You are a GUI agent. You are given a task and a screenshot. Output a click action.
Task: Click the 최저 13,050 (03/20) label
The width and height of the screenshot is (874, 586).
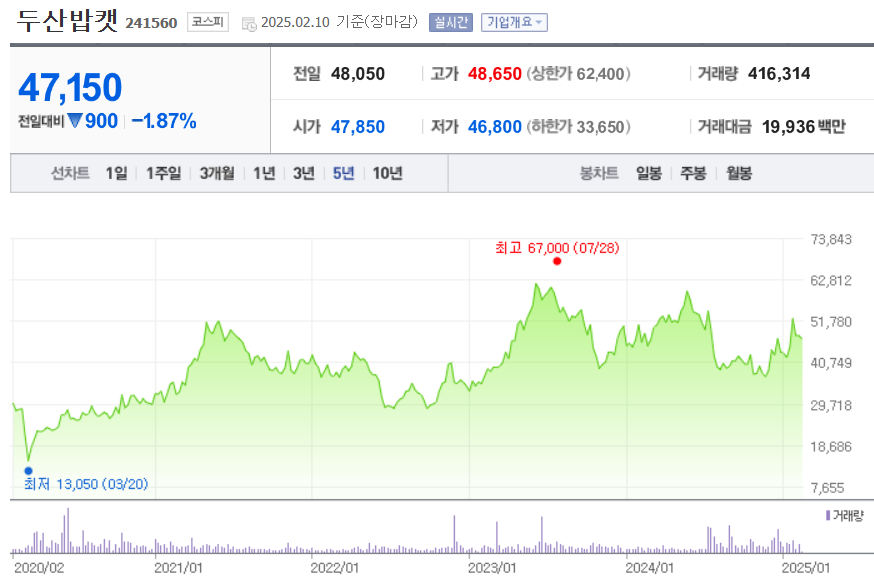pyautogui.click(x=86, y=484)
